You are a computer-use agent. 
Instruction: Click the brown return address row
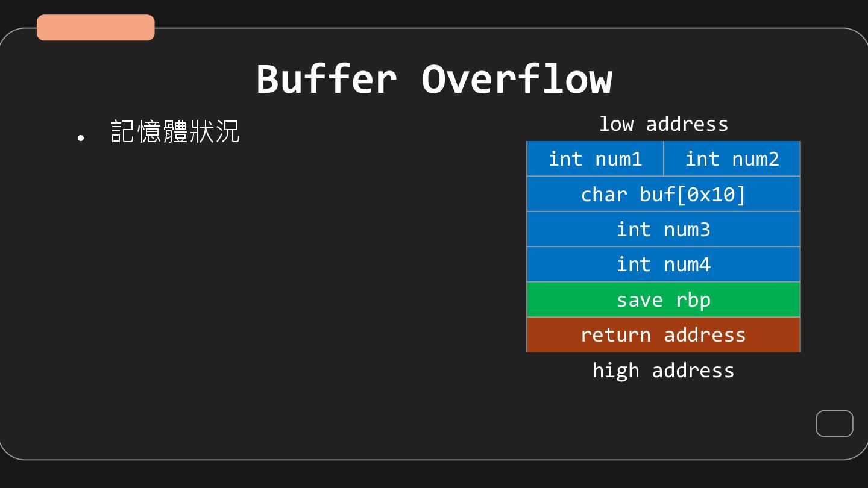point(663,335)
